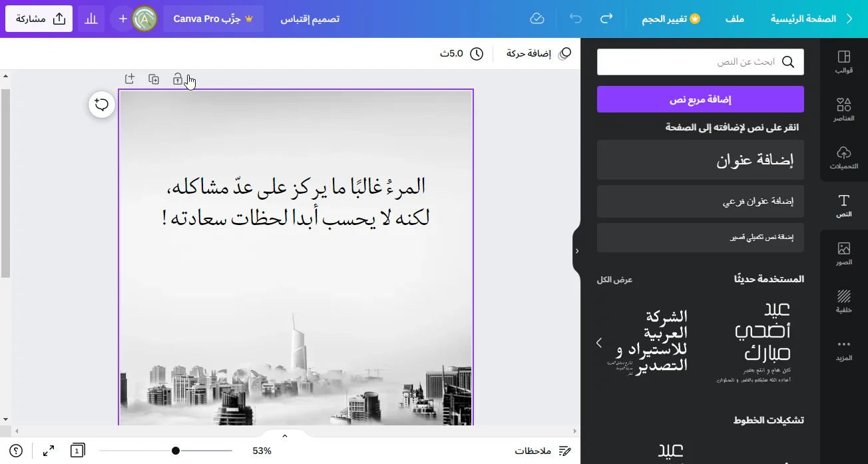
Task: Click the undo arrow icon
Action: tap(575, 19)
